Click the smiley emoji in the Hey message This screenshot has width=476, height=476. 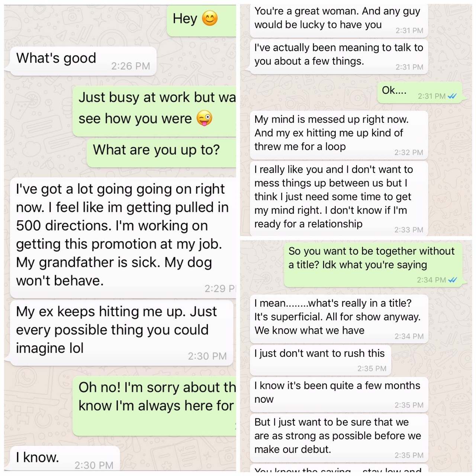tap(210, 18)
